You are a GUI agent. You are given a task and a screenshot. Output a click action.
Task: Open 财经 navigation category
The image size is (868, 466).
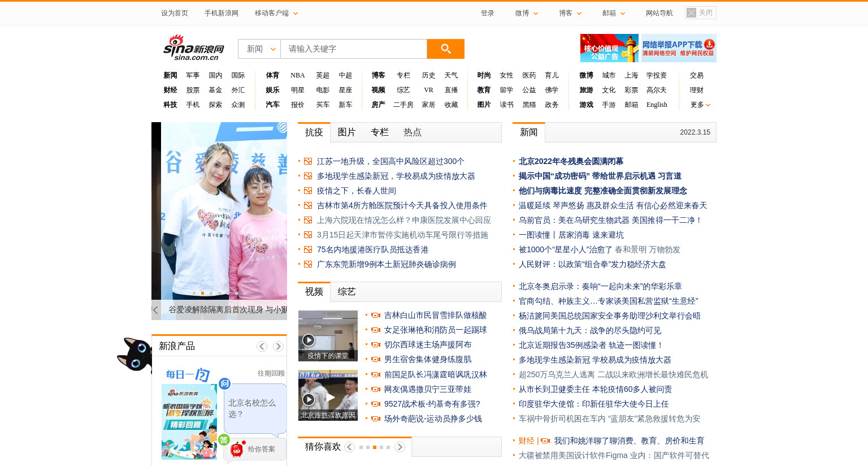coord(170,90)
